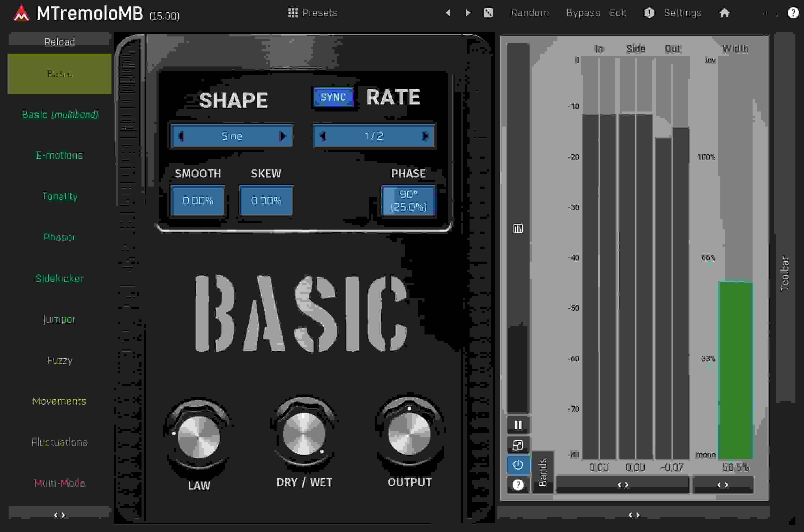Switch to the Bands tab
Screen dimensions: 804x532
543,472
